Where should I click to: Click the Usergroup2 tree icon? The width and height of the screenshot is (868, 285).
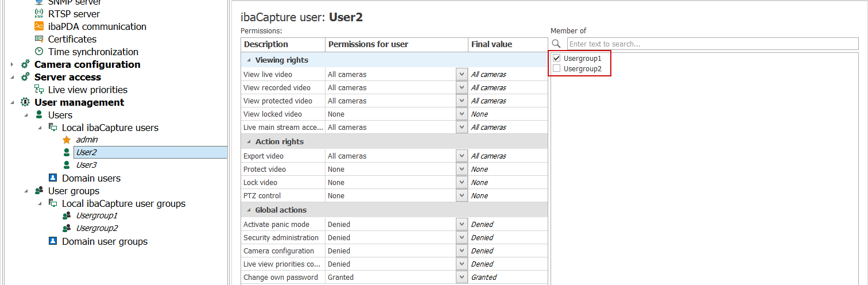(67, 229)
